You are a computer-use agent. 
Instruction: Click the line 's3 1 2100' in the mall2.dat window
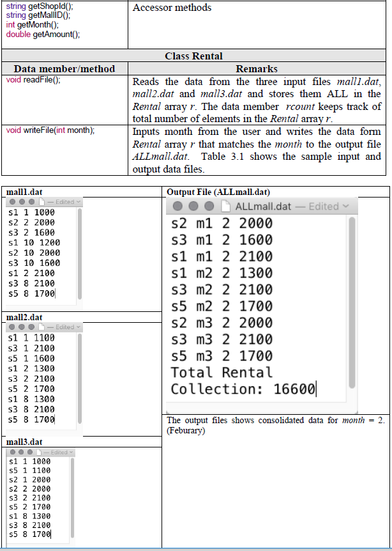(31, 348)
